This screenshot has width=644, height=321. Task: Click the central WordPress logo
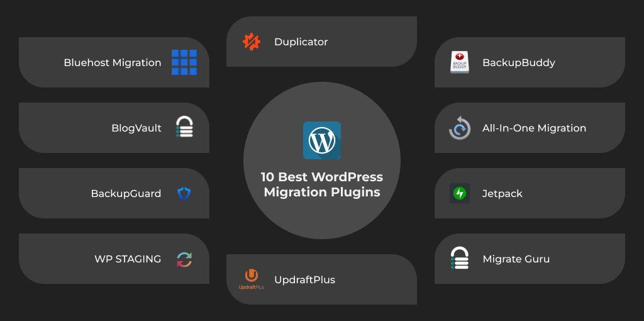322,140
